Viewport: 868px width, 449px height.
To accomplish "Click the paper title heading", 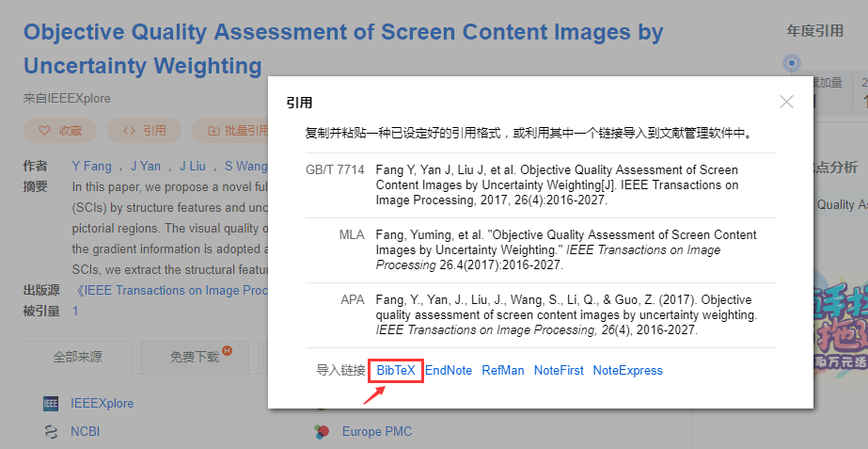I will (x=343, y=49).
